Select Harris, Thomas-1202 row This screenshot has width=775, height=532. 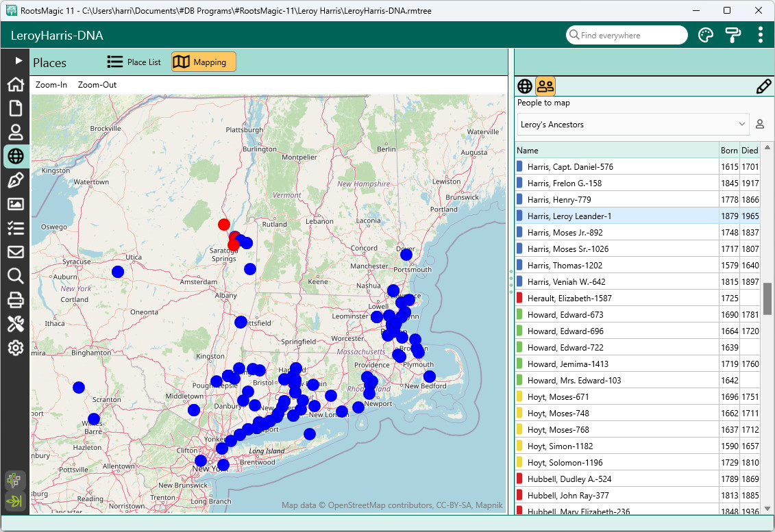(637, 265)
